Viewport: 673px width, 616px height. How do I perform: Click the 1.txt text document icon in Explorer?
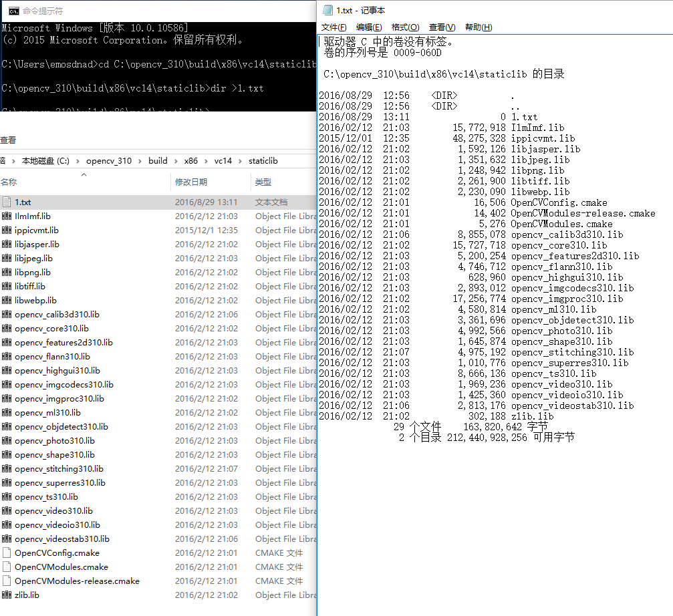[x=7, y=202]
